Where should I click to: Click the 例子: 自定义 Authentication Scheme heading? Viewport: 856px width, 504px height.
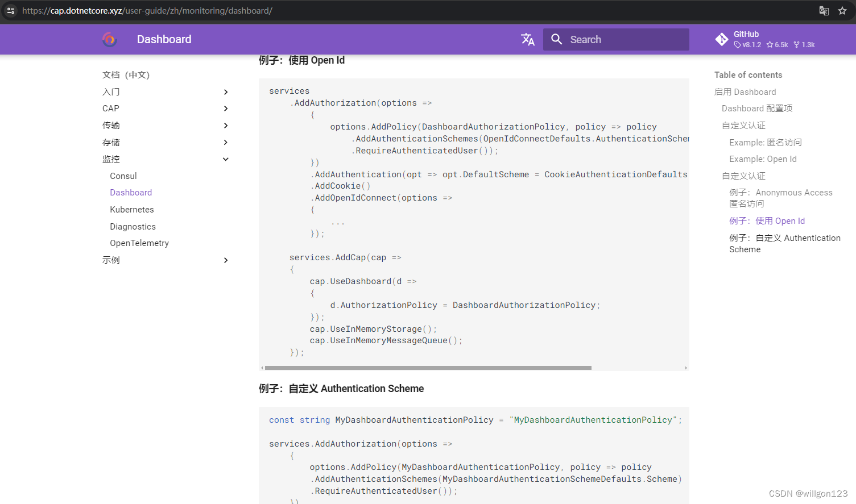(341, 389)
